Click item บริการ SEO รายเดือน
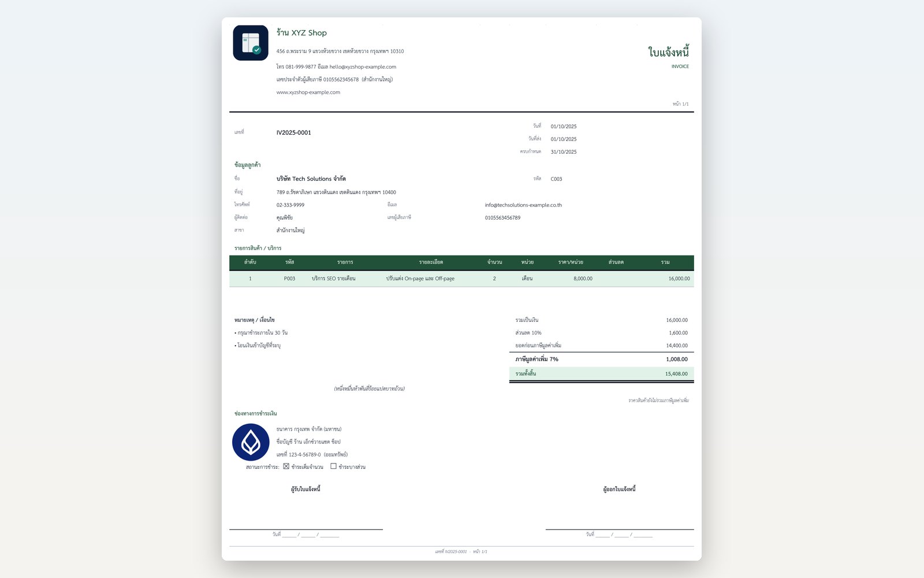 [x=334, y=279]
